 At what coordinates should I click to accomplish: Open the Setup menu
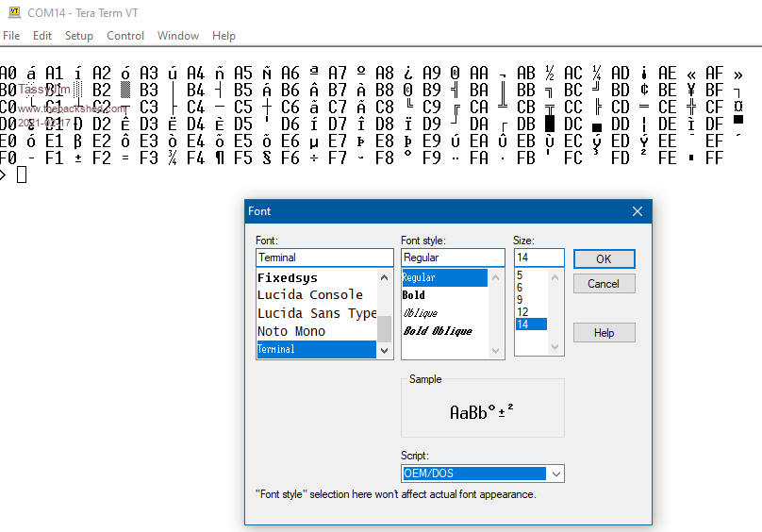coord(78,36)
